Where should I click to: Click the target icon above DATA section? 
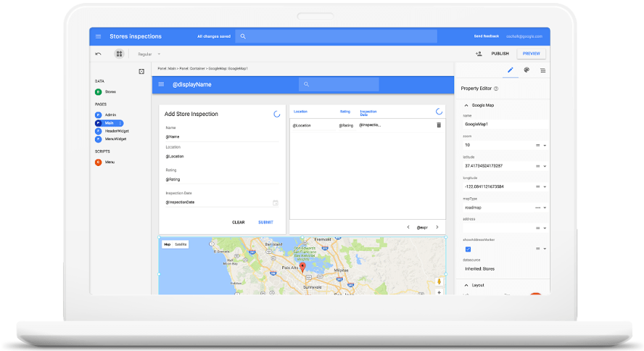(x=141, y=71)
